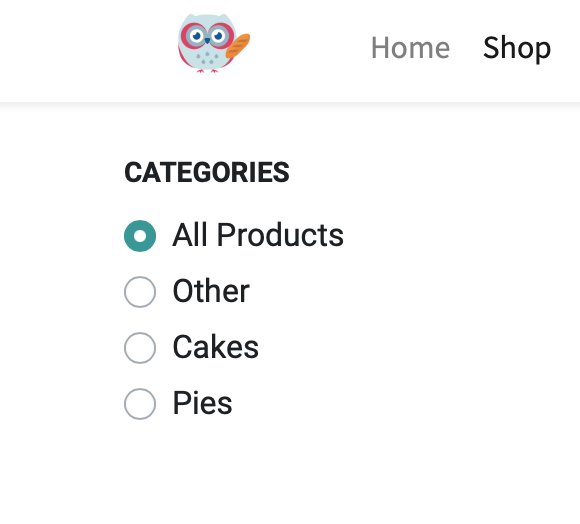Viewport: 580px width, 524px height.
Task: Filter products by Pies category
Action: [x=140, y=403]
